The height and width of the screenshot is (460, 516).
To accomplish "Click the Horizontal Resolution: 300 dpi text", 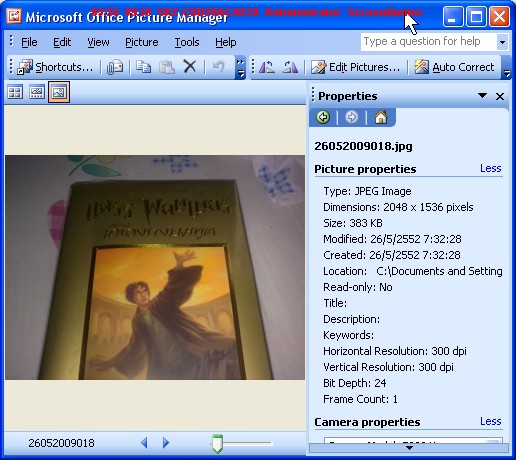I will (x=395, y=351).
